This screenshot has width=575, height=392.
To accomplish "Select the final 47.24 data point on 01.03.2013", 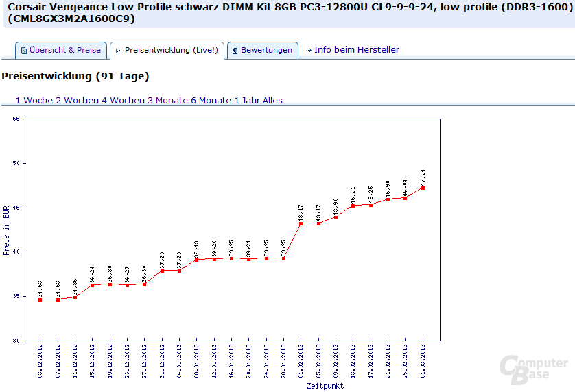I will [x=423, y=188].
